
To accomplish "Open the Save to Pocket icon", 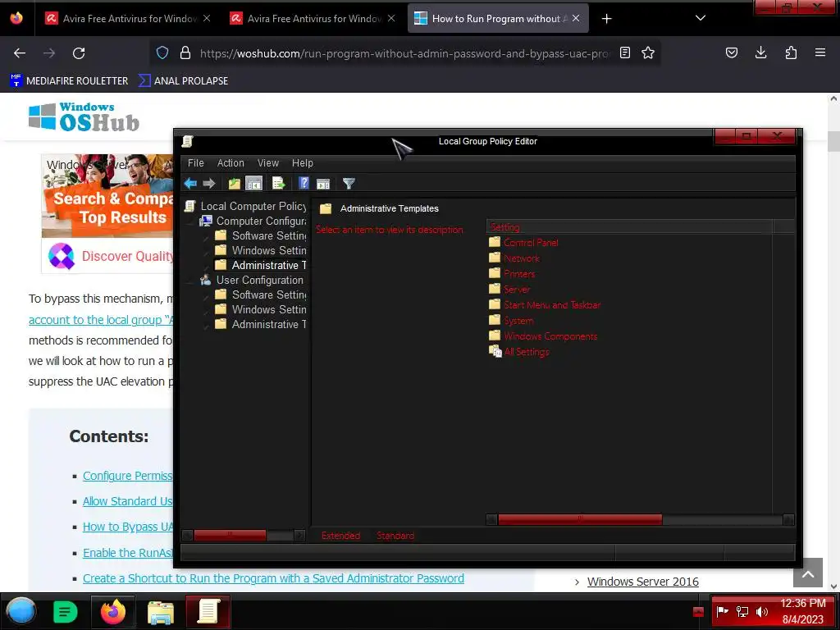I will (x=732, y=52).
